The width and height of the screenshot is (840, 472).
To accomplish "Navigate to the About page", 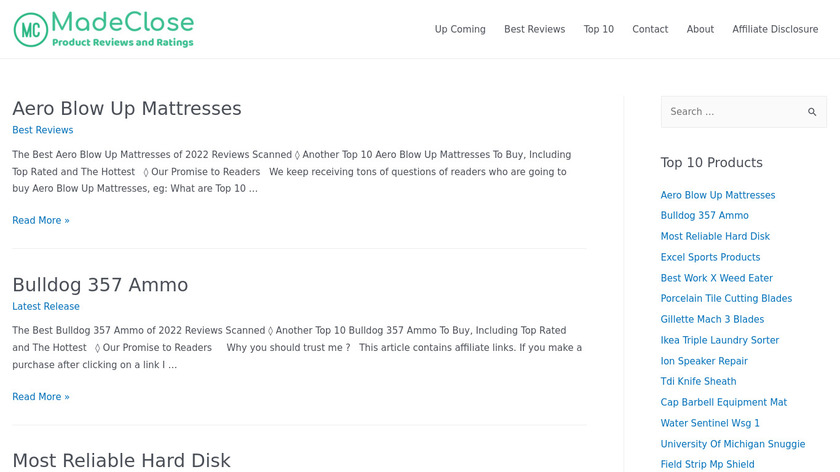I will point(700,30).
